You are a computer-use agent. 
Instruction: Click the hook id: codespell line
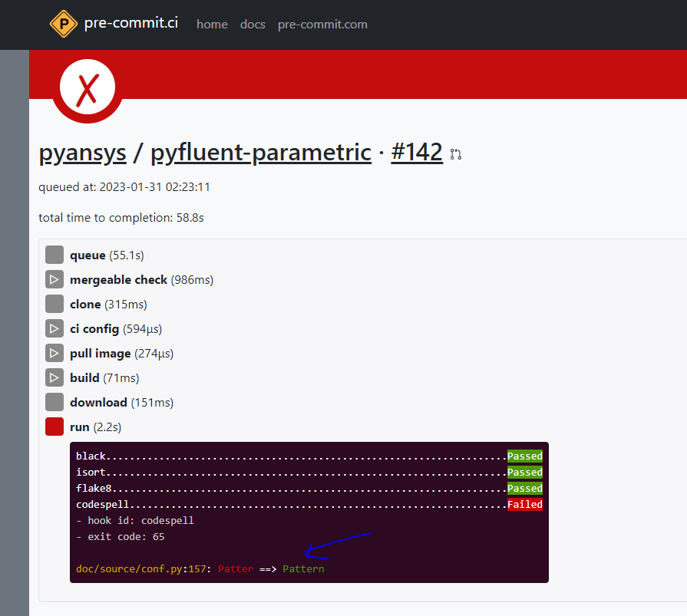pos(135,521)
